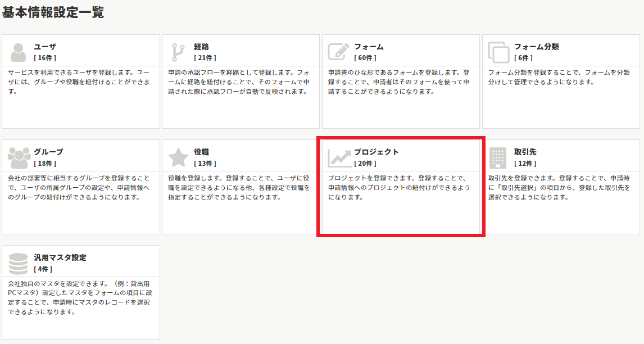Click the 役職 card description text
This screenshot has width=644, height=344.
pyautogui.click(x=239, y=188)
